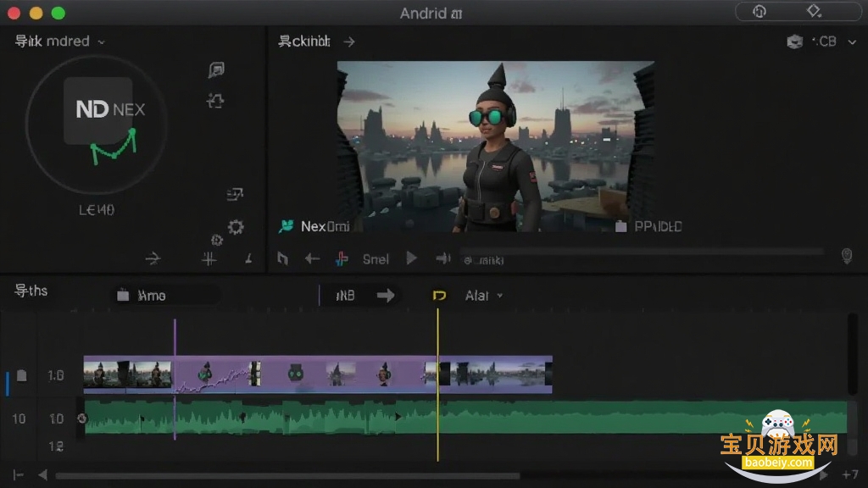Click the bold right arrow next to iNB
Viewport: 868px width, 488px height.
[x=386, y=296]
